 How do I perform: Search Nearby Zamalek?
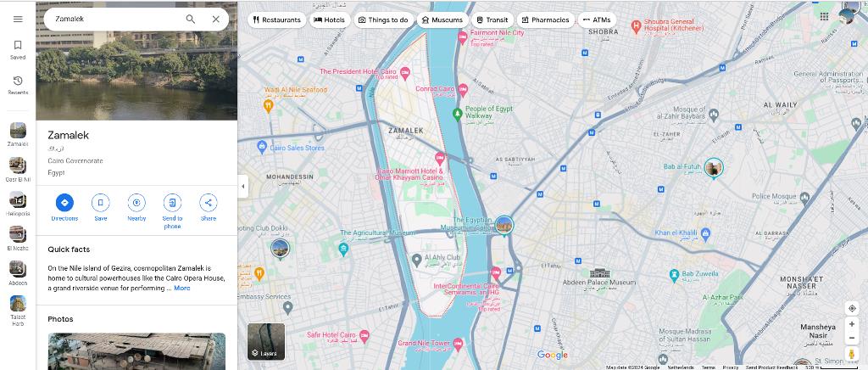(136, 208)
